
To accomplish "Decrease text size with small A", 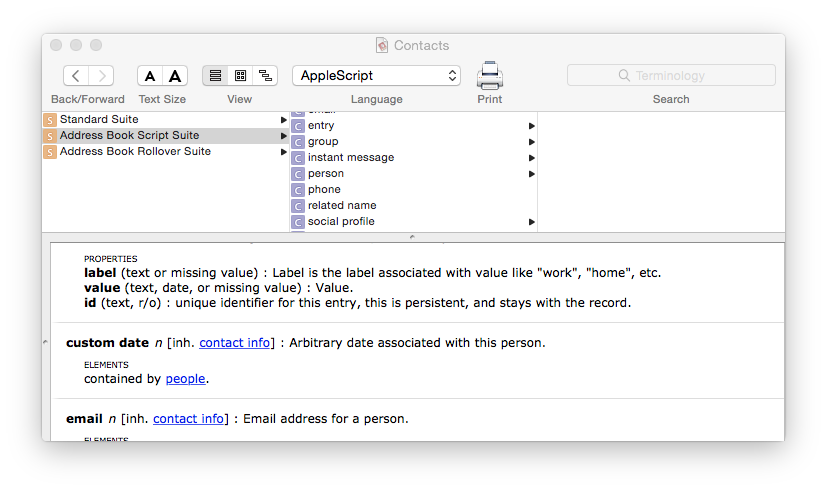I will [x=150, y=76].
